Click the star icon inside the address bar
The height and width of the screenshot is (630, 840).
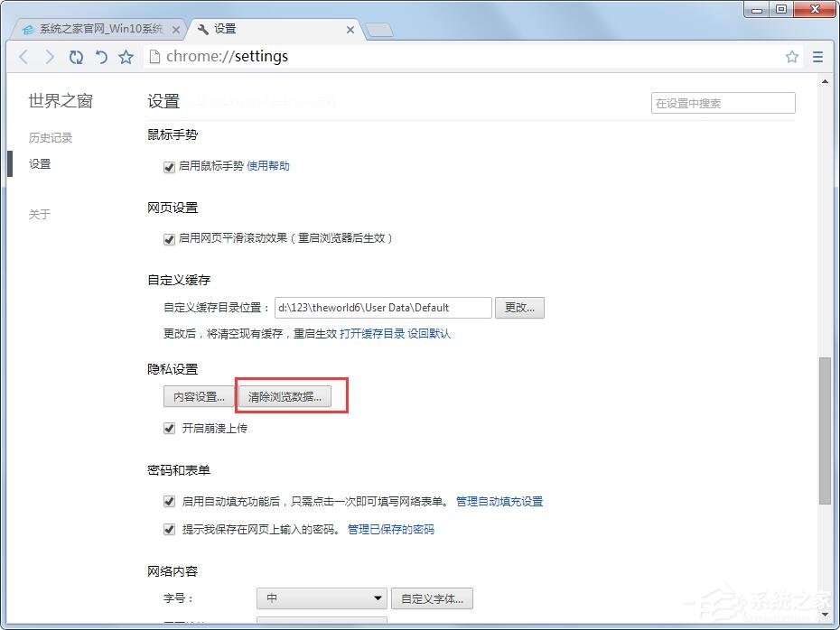click(x=792, y=56)
